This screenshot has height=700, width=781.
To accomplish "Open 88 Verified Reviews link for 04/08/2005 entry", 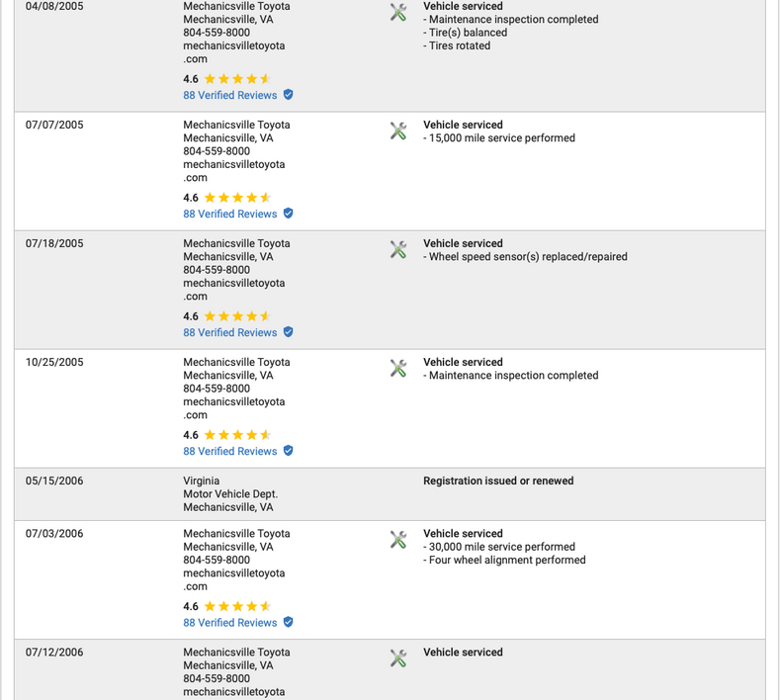I will 229,95.
